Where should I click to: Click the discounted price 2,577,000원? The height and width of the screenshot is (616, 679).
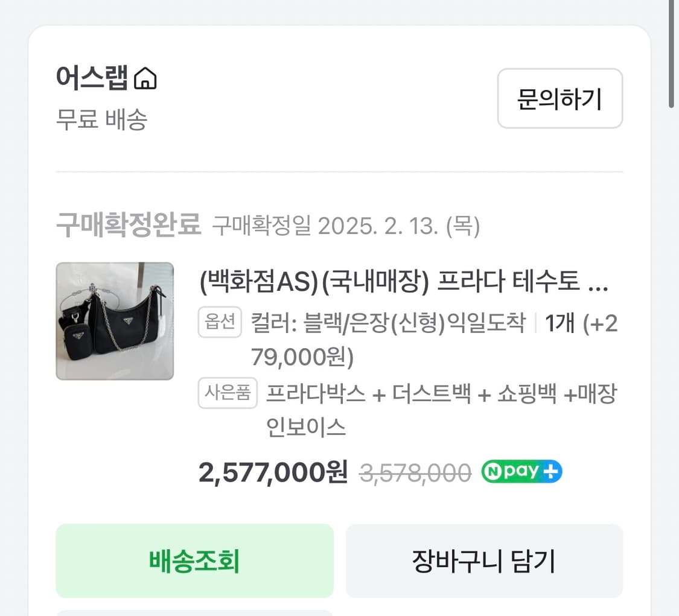(272, 472)
